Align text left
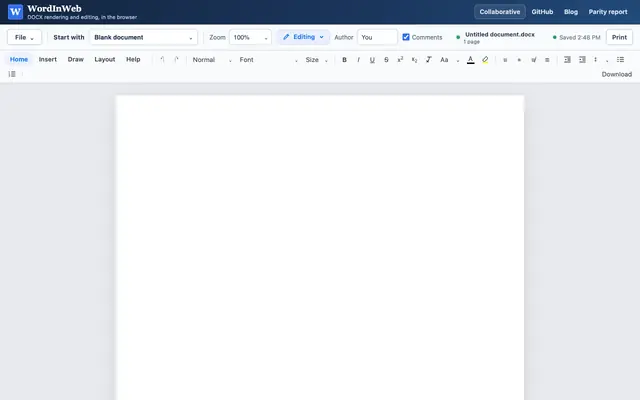 click(505, 60)
